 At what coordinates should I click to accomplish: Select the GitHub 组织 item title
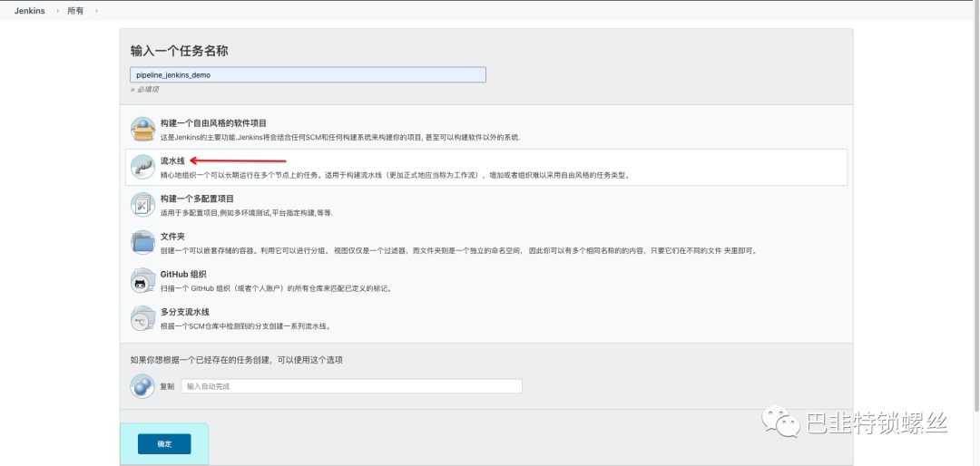[x=183, y=274]
